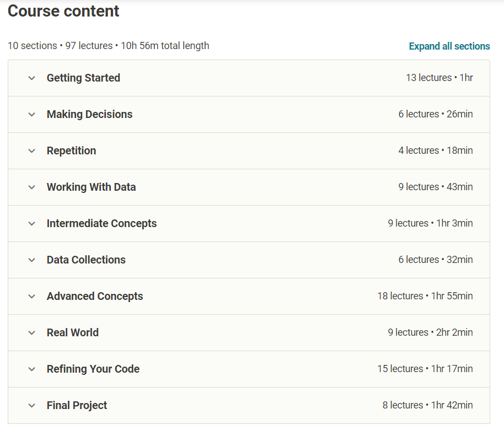Expand Real World with its chevron

pyautogui.click(x=32, y=333)
